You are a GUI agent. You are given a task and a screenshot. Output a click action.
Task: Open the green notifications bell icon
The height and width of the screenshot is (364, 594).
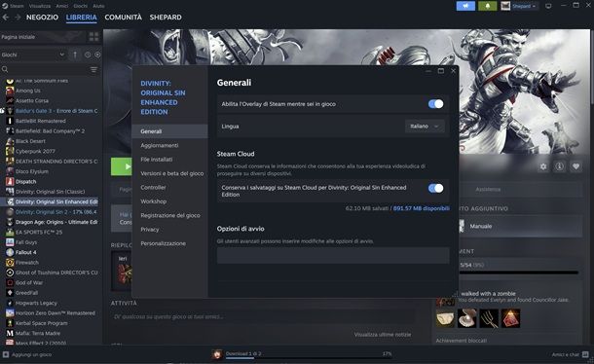click(x=488, y=6)
